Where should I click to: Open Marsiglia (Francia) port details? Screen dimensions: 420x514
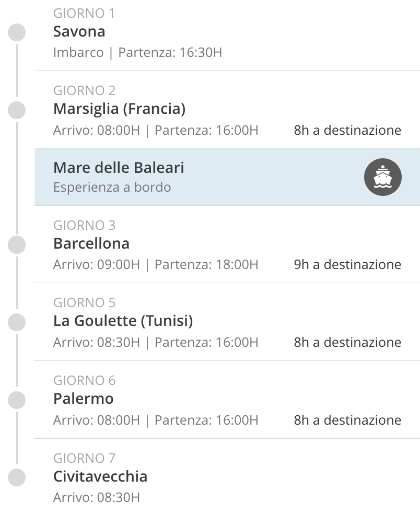coord(119,109)
